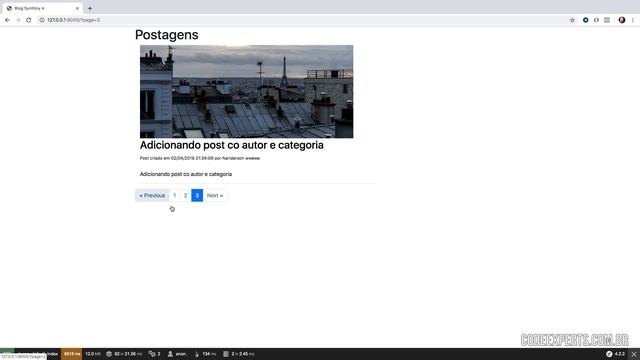Go to page 1 in pagination
This screenshot has height=360, width=640.
pos(174,196)
